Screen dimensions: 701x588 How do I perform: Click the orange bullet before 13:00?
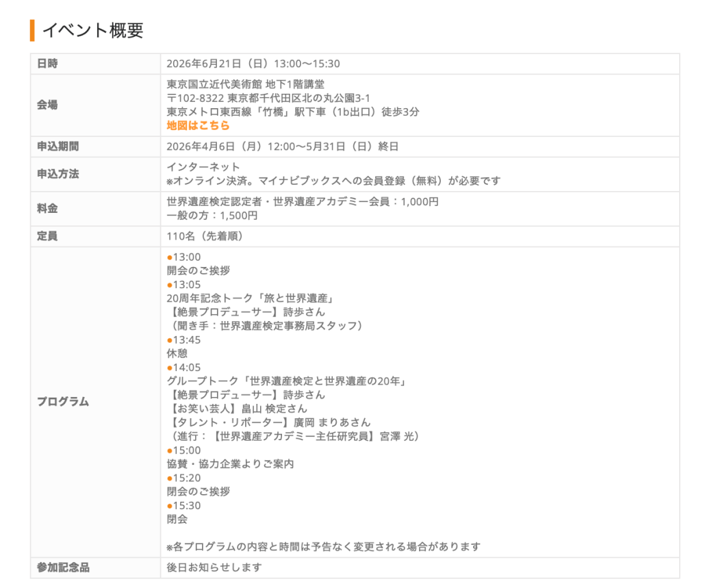170,257
